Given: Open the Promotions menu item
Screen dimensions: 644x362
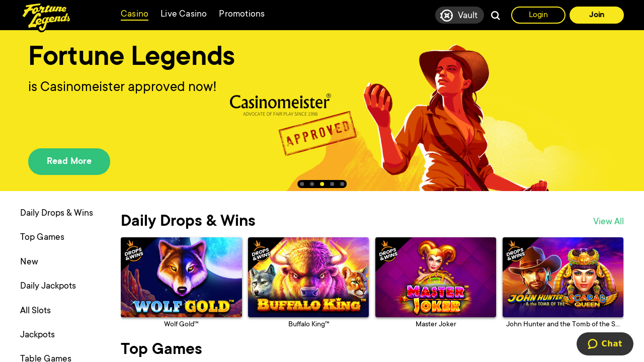Looking at the screenshot, I should coord(242,14).
